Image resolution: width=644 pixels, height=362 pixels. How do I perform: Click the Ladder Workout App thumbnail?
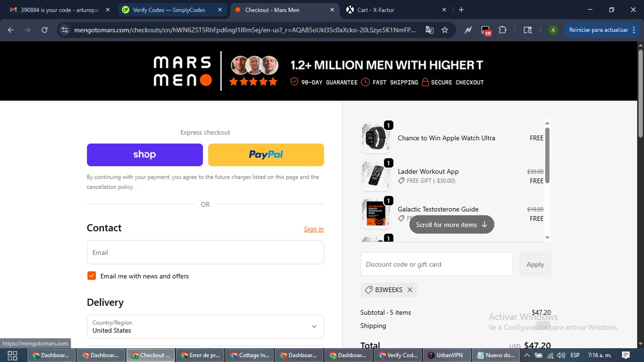tap(376, 176)
